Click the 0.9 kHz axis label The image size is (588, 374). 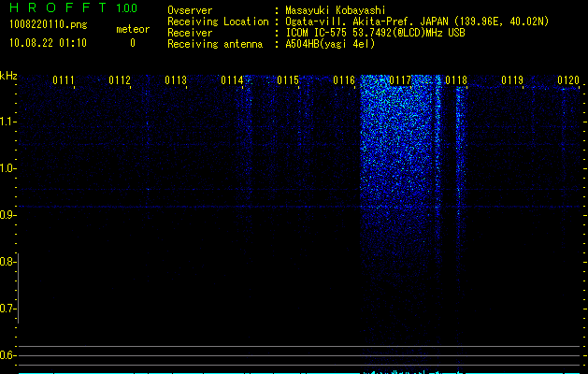click(x=7, y=215)
